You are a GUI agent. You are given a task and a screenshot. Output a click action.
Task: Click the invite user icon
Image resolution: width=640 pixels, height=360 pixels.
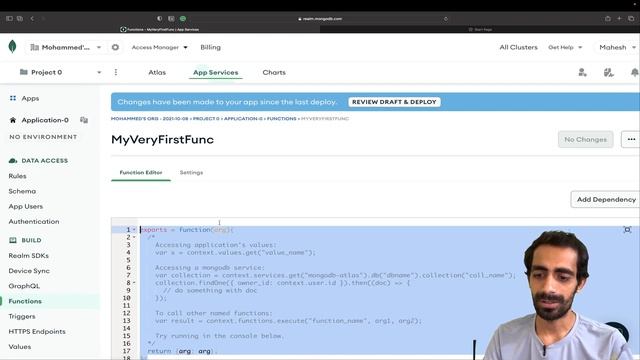tap(582, 72)
